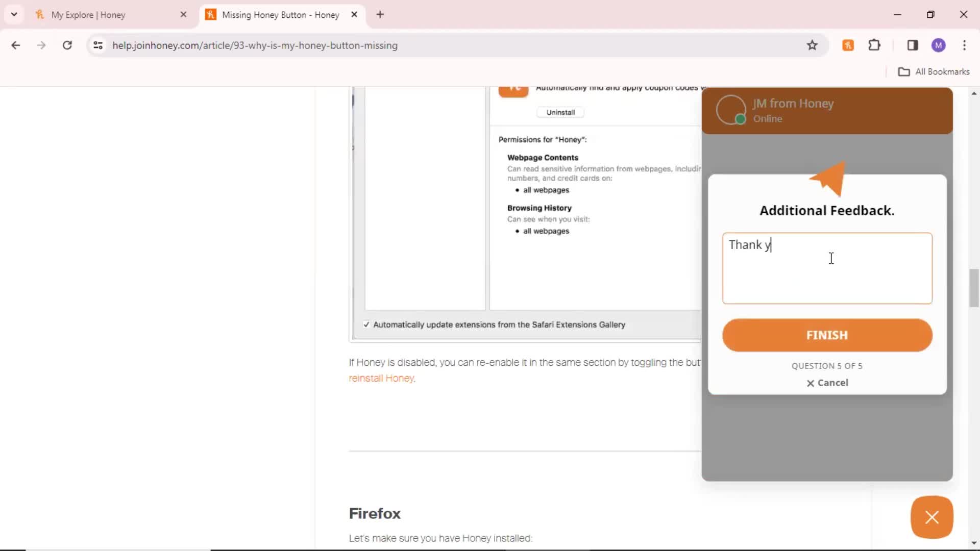Viewport: 980px width, 551px height.
Task: Click the new tab plus button
Action: pos(380,14)
